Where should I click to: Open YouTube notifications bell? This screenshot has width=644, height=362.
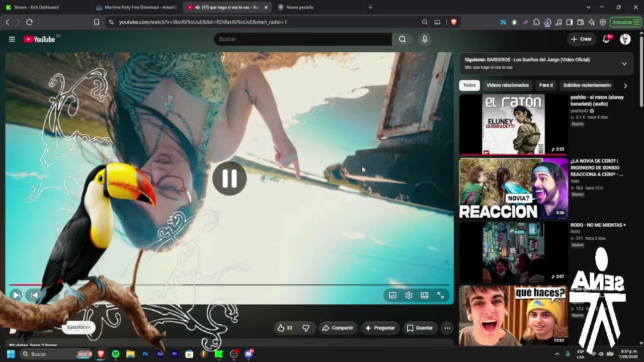point(606,39)
